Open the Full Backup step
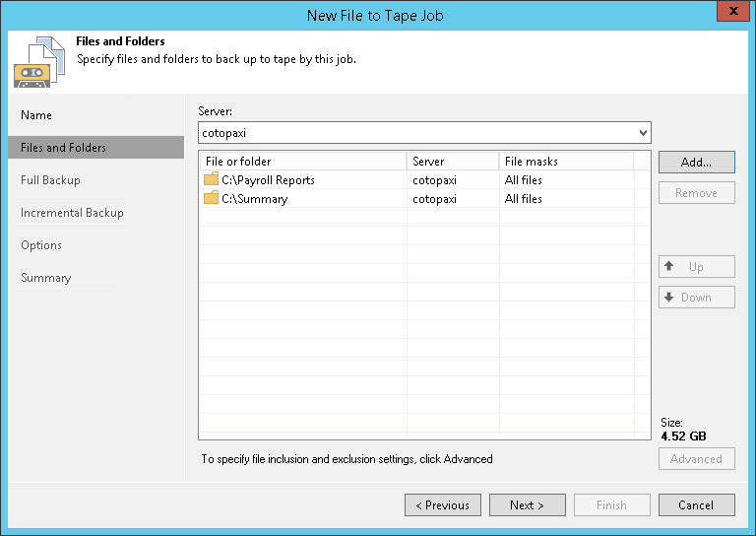The image size is (756, 536). point(51,180)
